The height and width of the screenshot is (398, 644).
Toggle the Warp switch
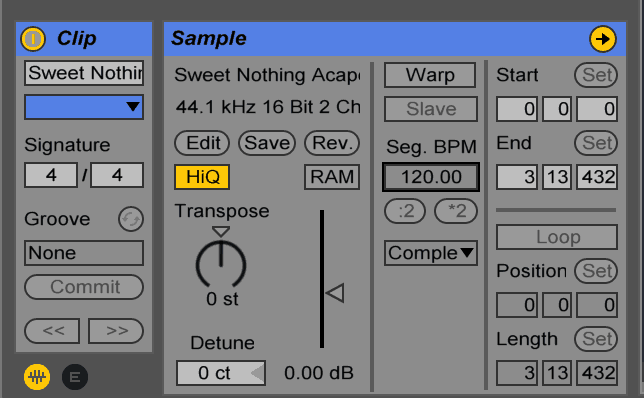430,75
